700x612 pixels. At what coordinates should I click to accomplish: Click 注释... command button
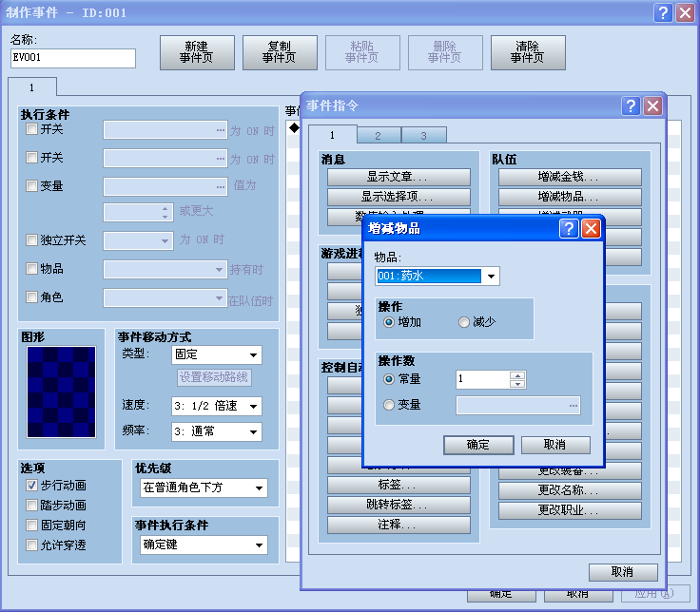pyautogui.click(x=399, y=525)
